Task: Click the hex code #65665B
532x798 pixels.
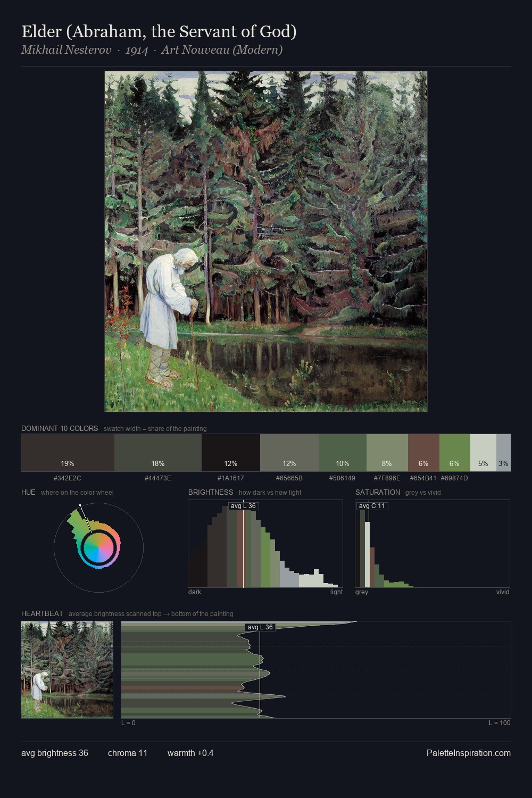Action: pos(289,478)
